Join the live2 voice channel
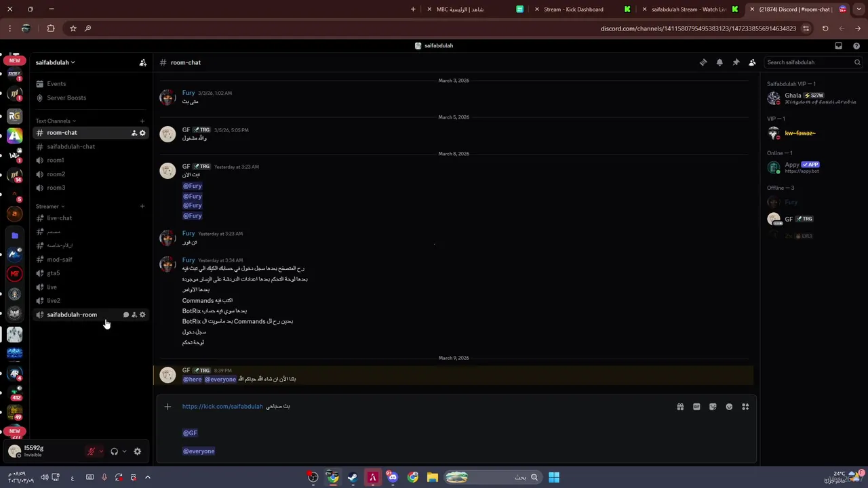Screen dimensions: 868x488 (53, 301)
